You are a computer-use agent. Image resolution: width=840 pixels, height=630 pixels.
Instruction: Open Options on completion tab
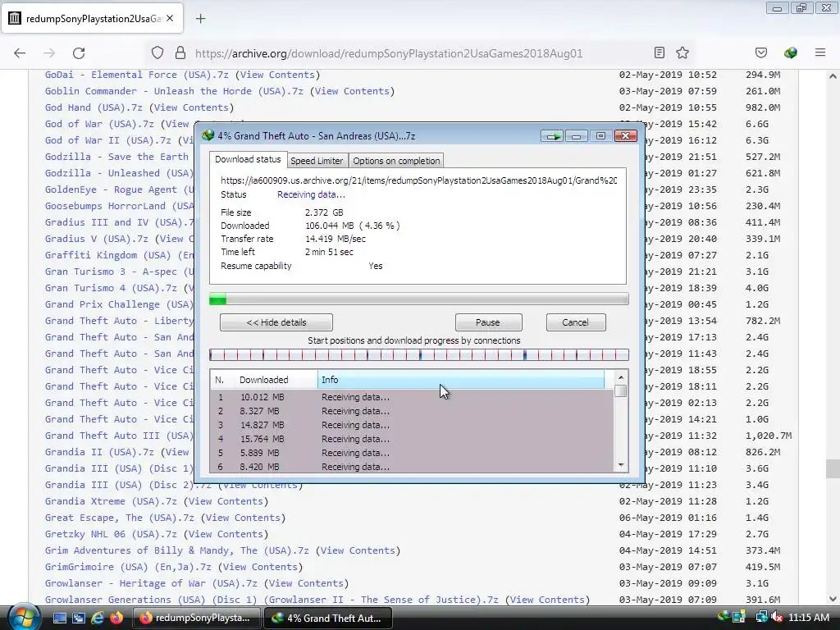[396, 161]
